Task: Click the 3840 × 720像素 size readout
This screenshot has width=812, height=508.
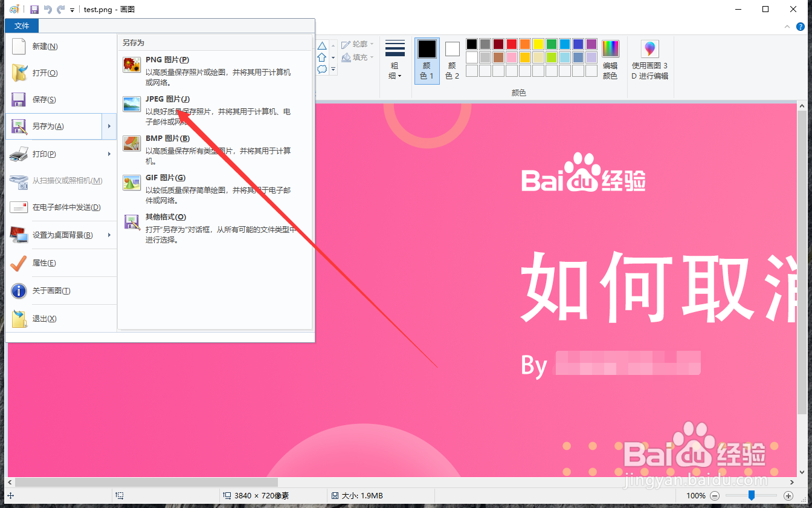Action: click(x=262, y=496)
